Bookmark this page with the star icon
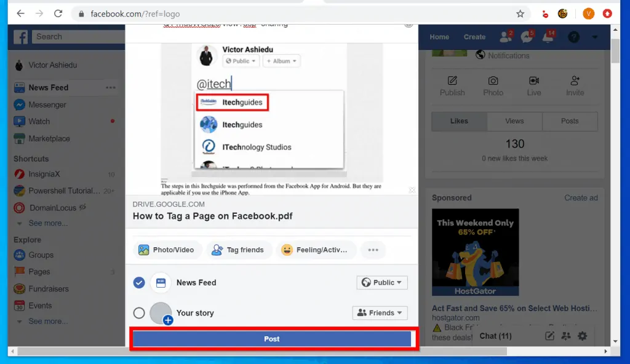Screen dimensions: 630x364 coord(520,14)
